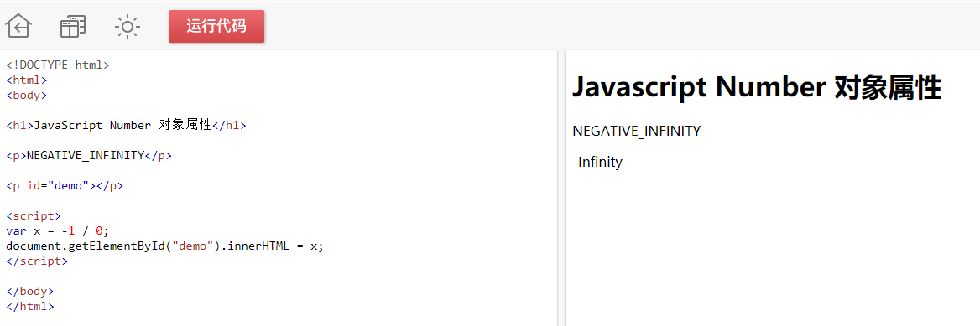This screenshot has height=326, width=980.
Task: Click the home back-arrow icon
Action: (18, 27)
